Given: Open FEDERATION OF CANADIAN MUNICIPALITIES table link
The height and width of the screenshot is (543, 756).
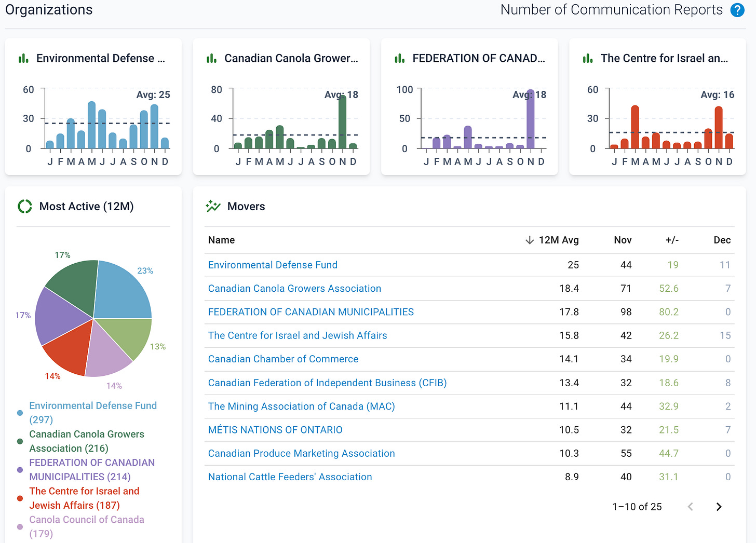Looking at the screenshot, I should 311,312.
